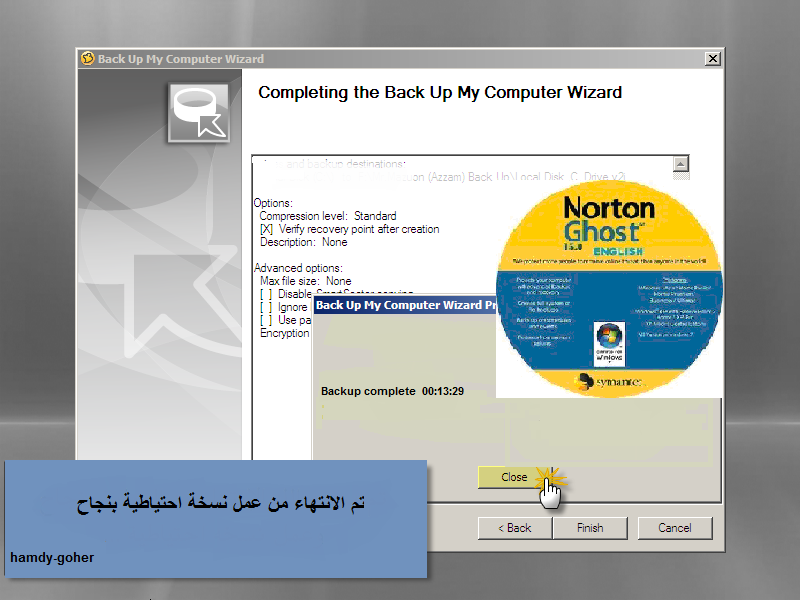Toggle the Use pa... option checkbox
800x600 pixels.
(x=266, y=320)
